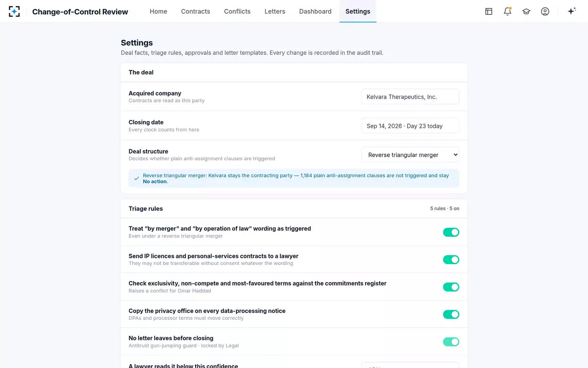
Task: Open the Letters tab
Action: click(275, 11)
